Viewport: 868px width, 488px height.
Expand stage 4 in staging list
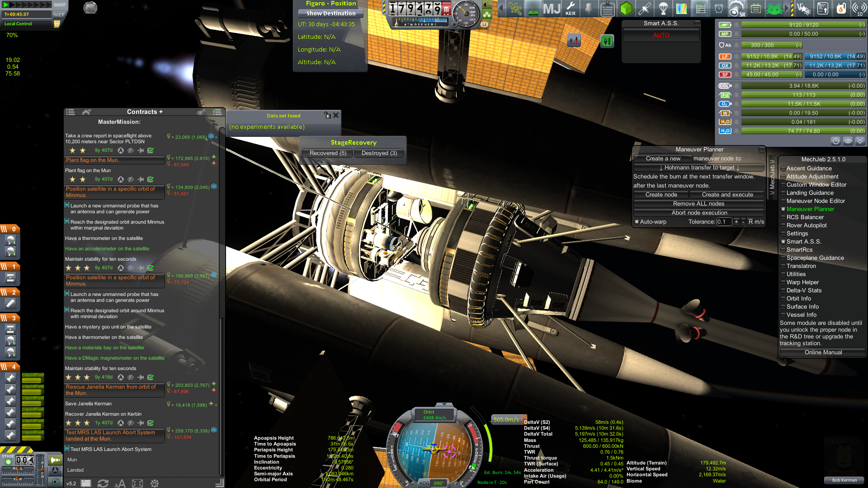pyautogui.click(x=10, y=367)
